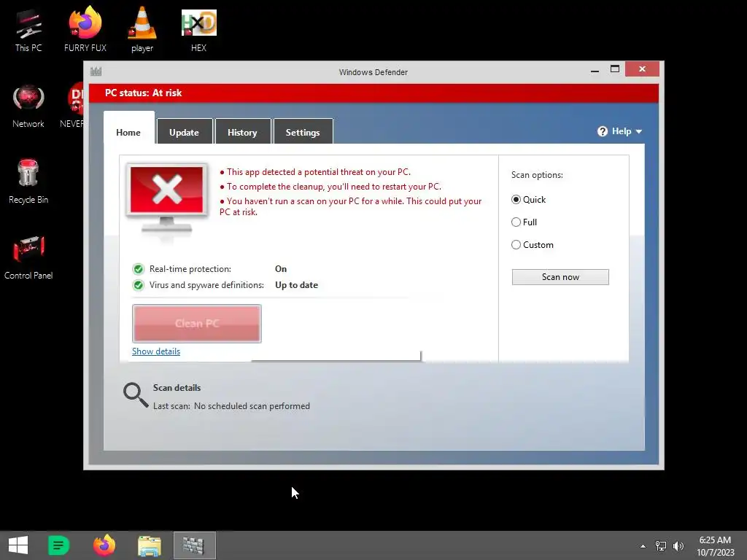The width and height of the screenshot is (747, 560).
Task: Click 'You haven't run a scan' message
Action: pos(351,206)
